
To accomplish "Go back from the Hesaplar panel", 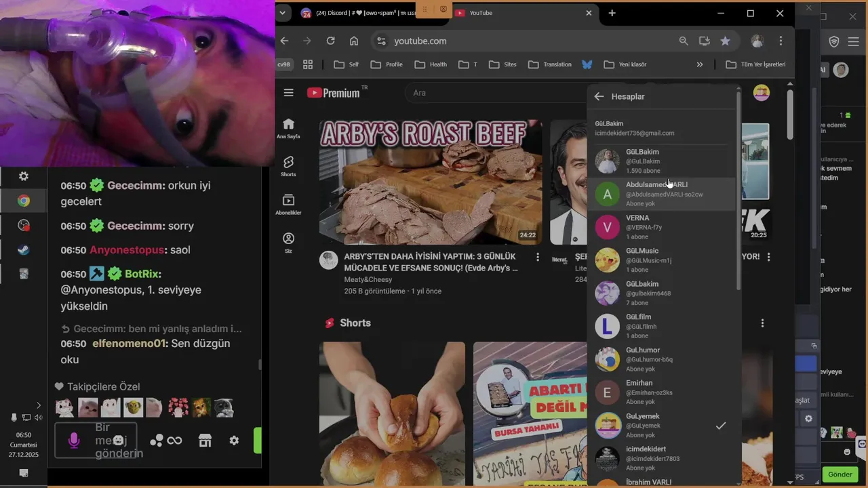I will click(599, 96).
